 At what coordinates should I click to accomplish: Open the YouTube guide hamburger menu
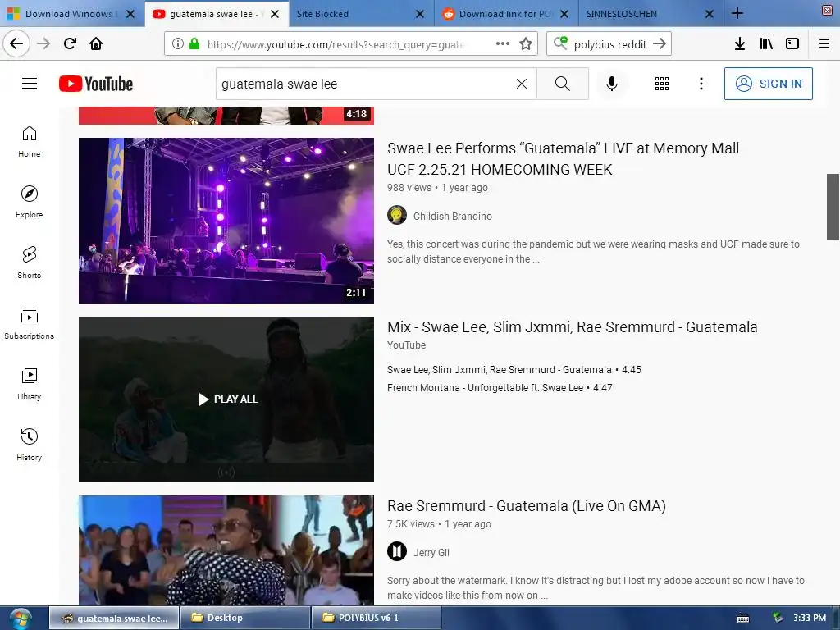tap(30, 84)
